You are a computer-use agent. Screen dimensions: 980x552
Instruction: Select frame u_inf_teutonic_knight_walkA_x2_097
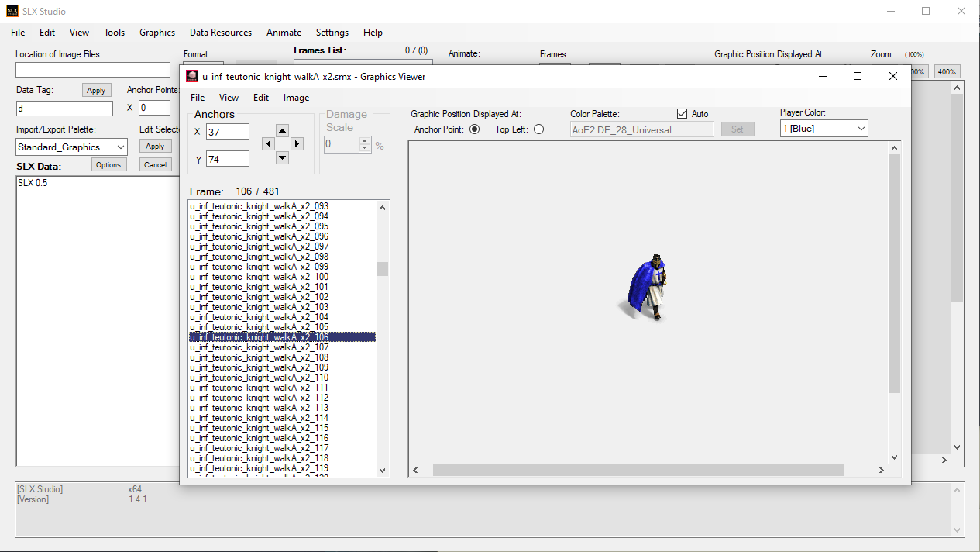click(282, 247)
